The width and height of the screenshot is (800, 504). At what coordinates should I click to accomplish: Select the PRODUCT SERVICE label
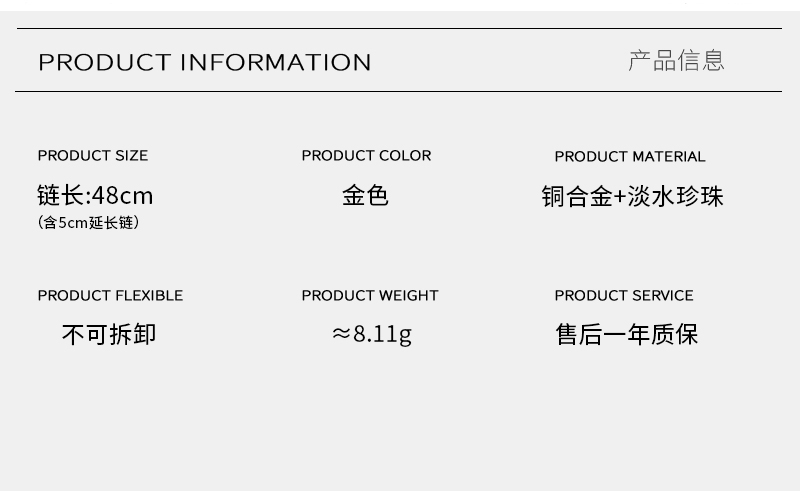[624, 295]
